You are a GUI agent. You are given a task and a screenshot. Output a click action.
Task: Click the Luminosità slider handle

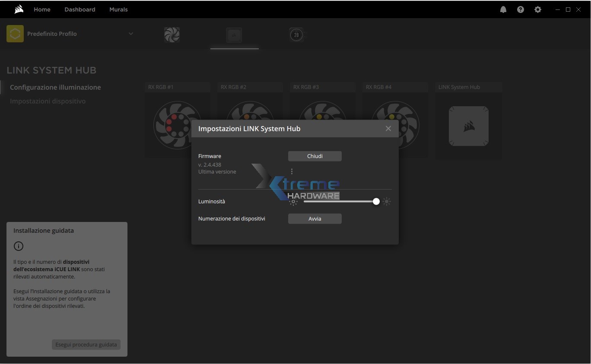click(x=376, y=202)
